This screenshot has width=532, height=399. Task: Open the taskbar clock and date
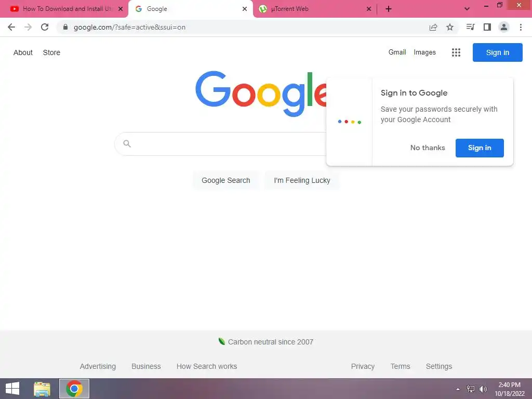(509, 389)
